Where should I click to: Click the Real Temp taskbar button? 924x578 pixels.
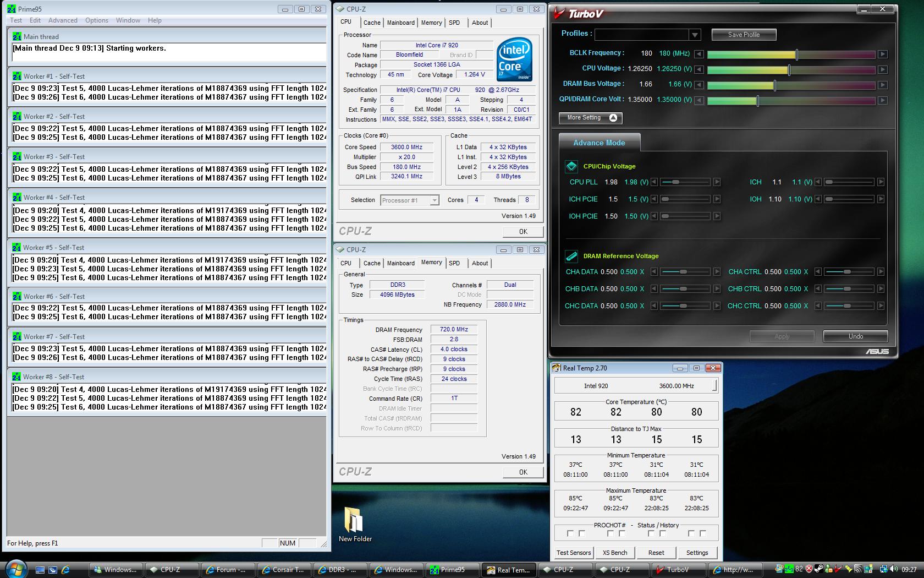tap(508, 570)
